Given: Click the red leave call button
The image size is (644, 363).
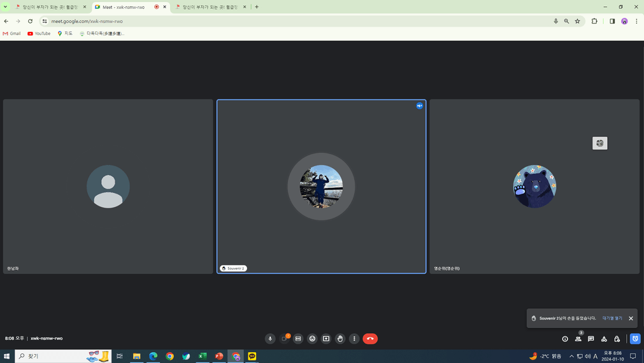Looking at the screenshot, I should coord(370,339).
